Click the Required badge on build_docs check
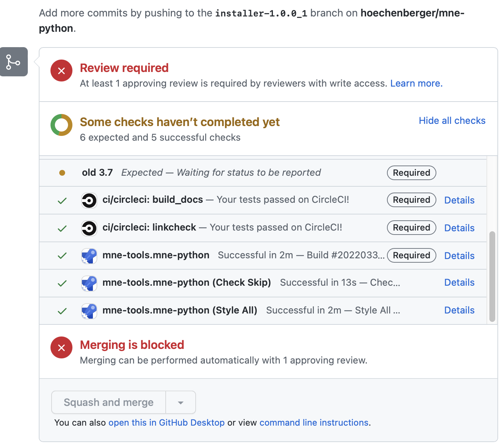Viewport: 504px width, 445px height. coord(411,200)
